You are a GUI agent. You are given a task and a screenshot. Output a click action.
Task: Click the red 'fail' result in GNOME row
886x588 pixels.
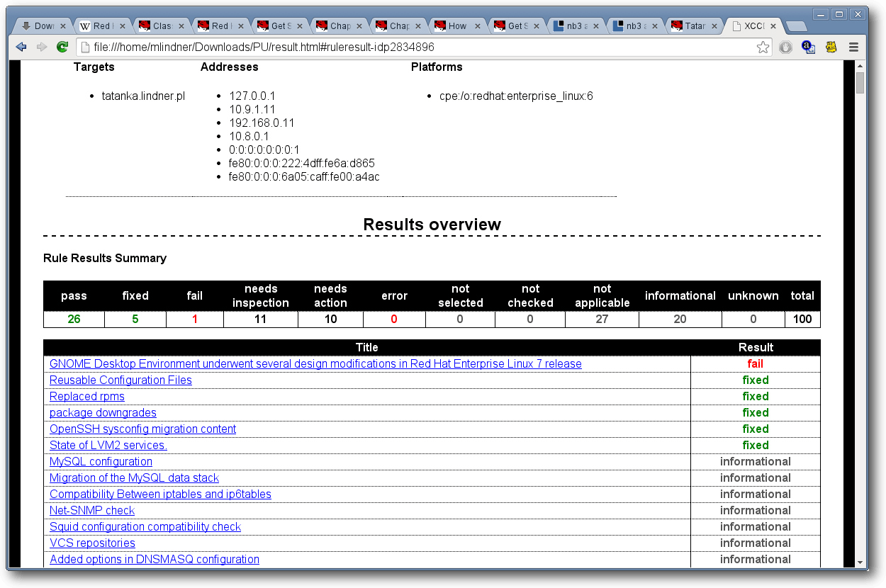(x=756, y=364)
